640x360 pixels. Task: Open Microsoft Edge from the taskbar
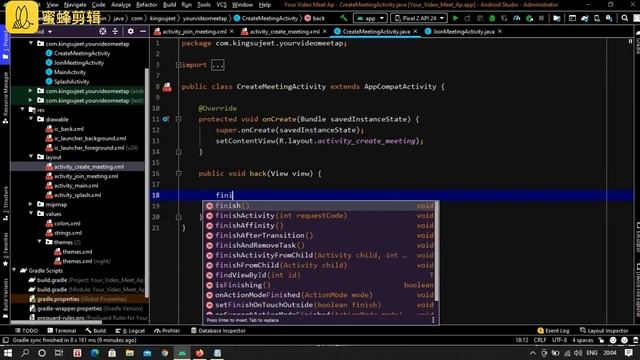tap(95, 353)
